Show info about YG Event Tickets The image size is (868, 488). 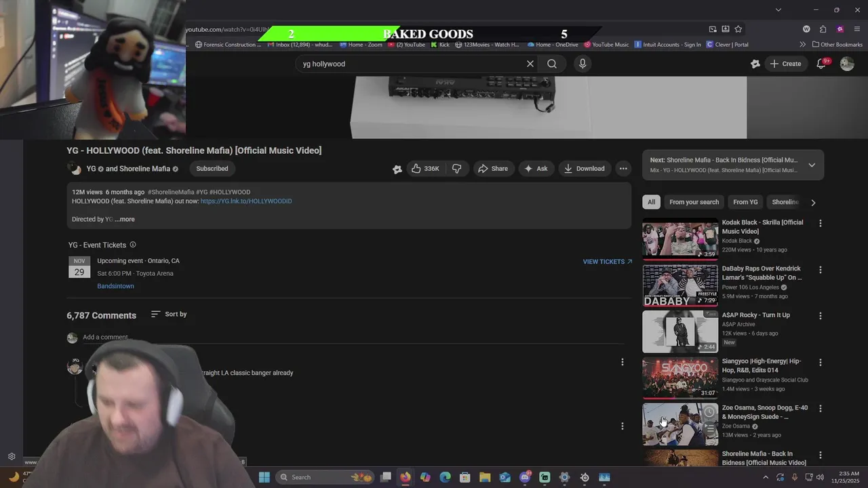point(133,245)
